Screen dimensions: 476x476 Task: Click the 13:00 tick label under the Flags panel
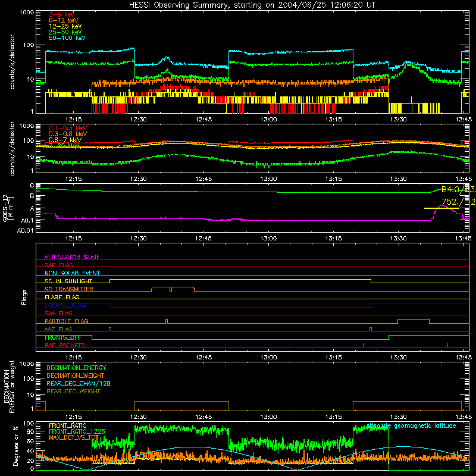tap(268, 358)
